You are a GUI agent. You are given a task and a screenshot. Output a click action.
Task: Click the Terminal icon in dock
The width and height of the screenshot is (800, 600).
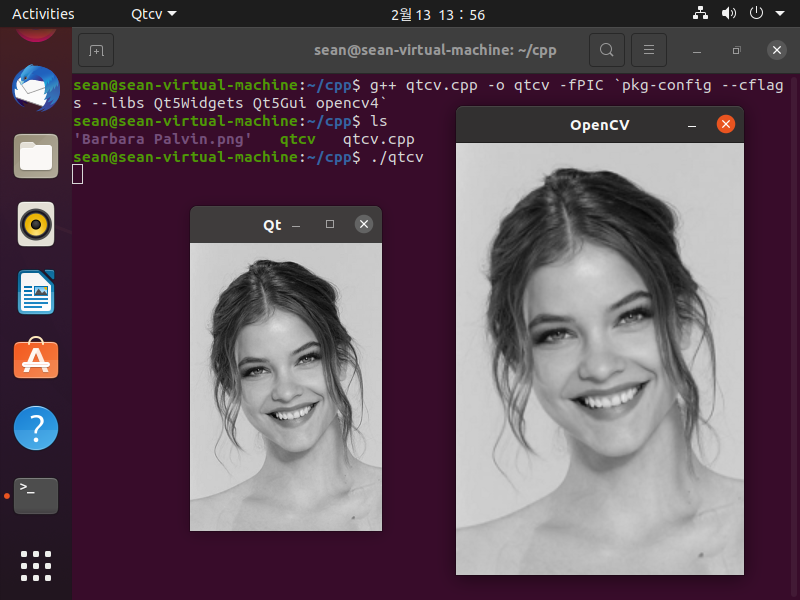[x=36, y=496]
